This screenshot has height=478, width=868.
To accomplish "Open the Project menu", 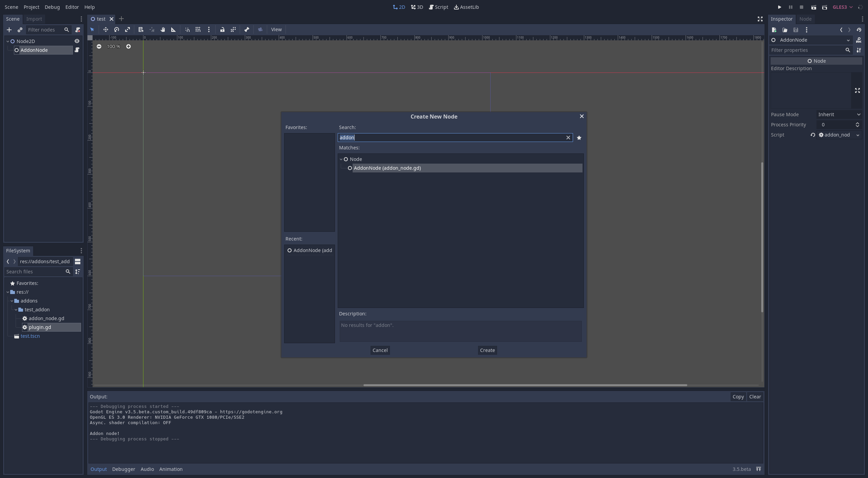I will pos(31,7).
